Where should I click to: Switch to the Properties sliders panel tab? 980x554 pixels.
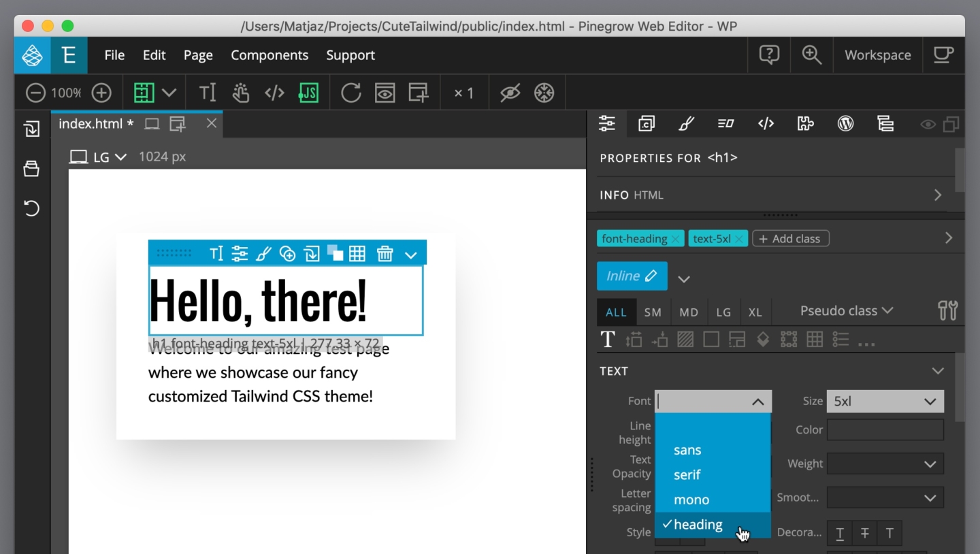point(606,123)
